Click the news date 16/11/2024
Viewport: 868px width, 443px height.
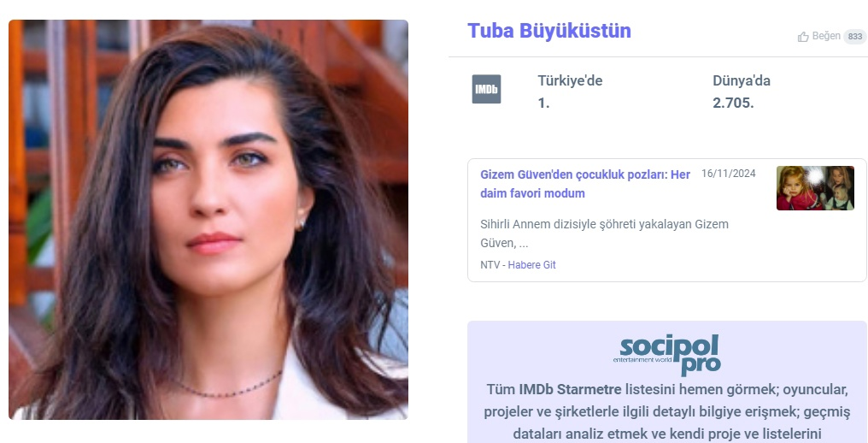(x=728, y=174)
